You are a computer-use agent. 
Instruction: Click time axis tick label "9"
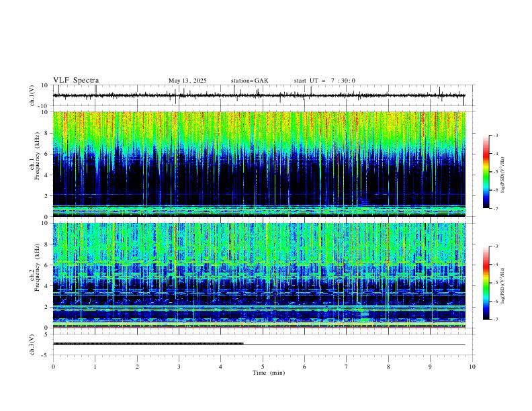[x=430, y=367]
